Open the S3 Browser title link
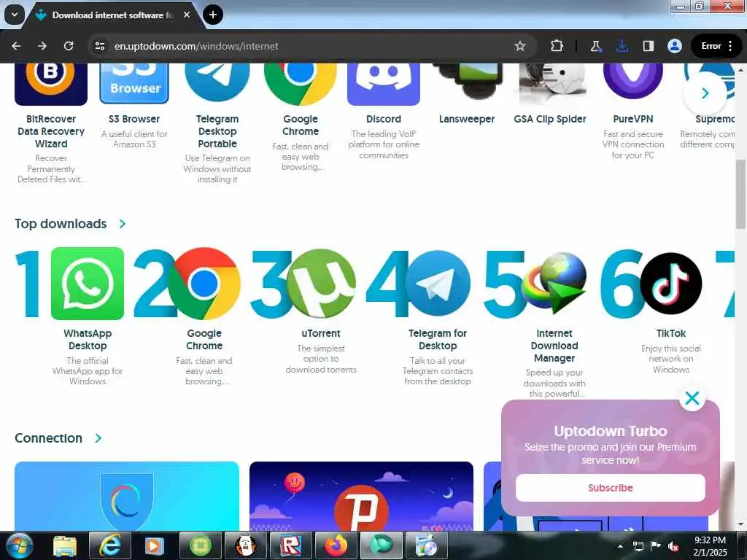 pos(134,119)
